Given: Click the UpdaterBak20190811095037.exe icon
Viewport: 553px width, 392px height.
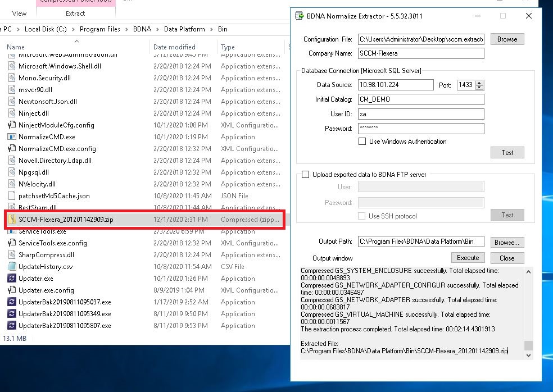Looking at the screenshot, I should pos(12,302).
